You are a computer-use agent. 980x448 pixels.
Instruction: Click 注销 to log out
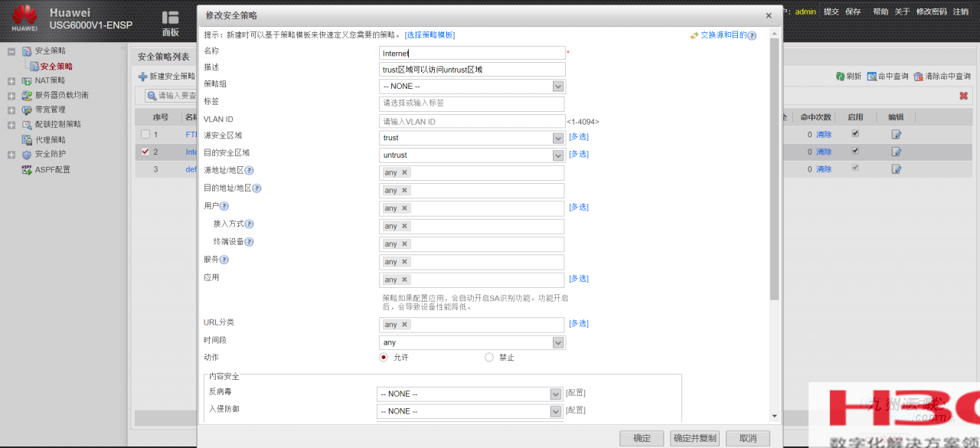pyautogui.click(x=961, y=11)
